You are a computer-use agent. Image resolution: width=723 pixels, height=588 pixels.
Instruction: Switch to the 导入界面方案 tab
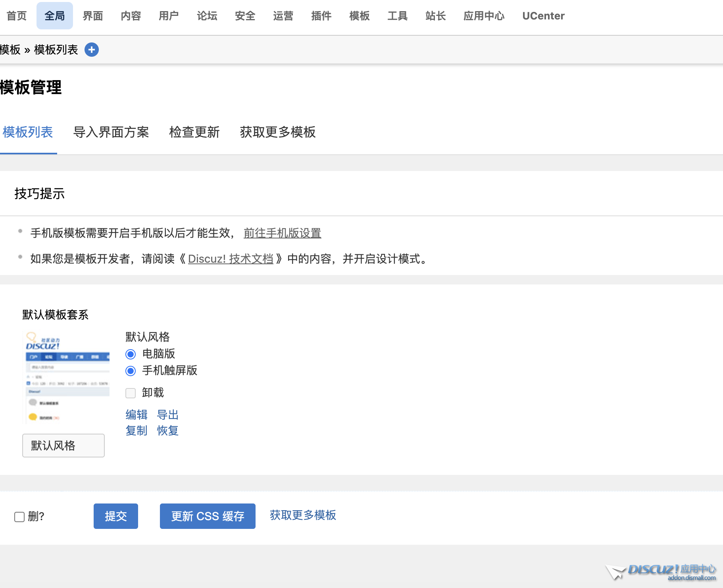[x=112, y=133]
